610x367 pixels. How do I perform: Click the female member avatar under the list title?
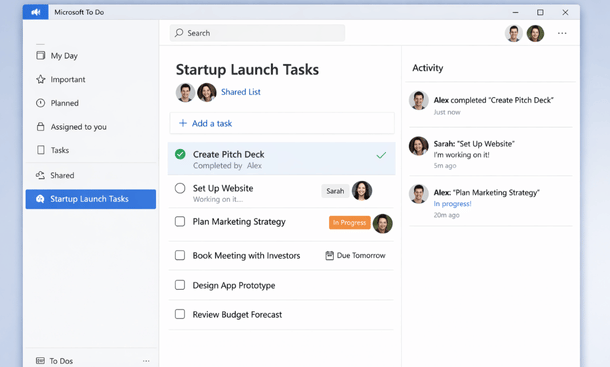pyautogui.click(x=207, y=93)
